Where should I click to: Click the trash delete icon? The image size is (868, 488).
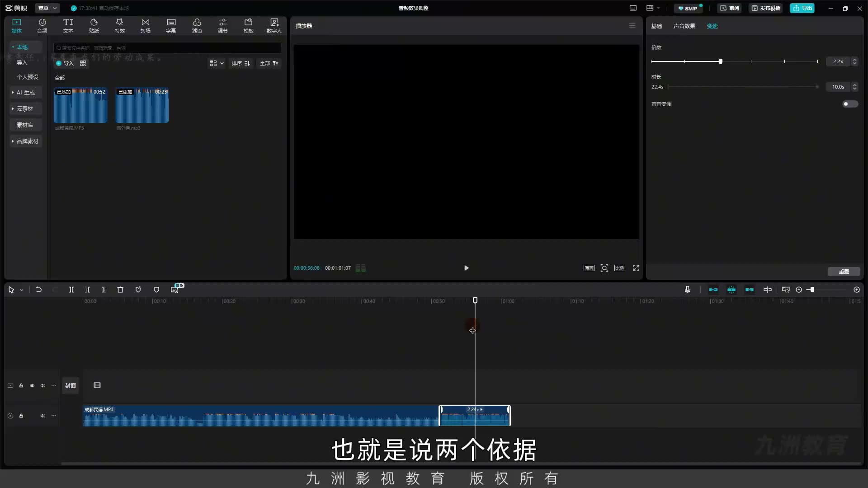pyautogui.click(x=120, y=290)
